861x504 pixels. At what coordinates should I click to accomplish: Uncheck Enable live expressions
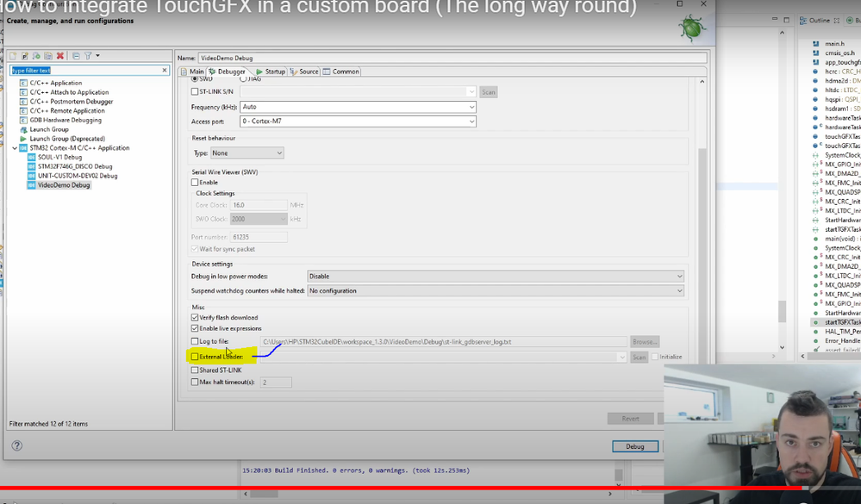(x=195, y=328)
